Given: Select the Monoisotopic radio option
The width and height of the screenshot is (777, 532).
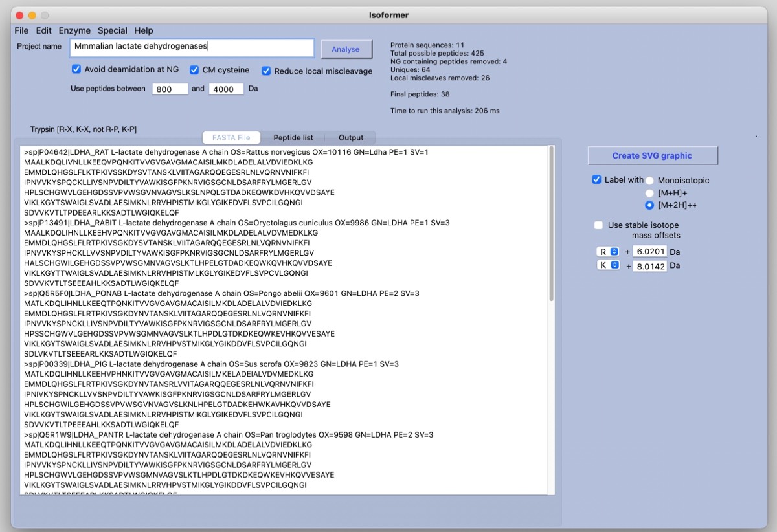Looking at the screenshot, I should 649,181.
